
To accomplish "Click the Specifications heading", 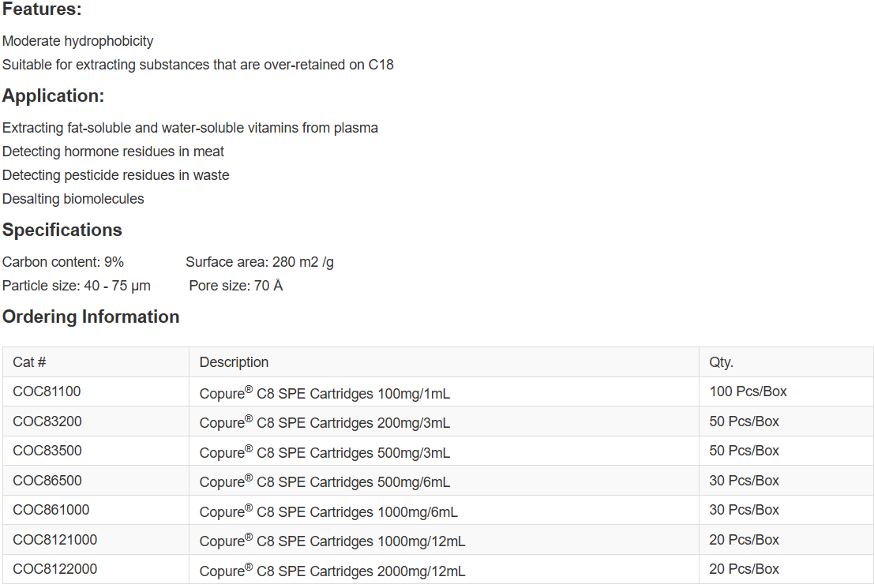I will (x=62, y=230).
